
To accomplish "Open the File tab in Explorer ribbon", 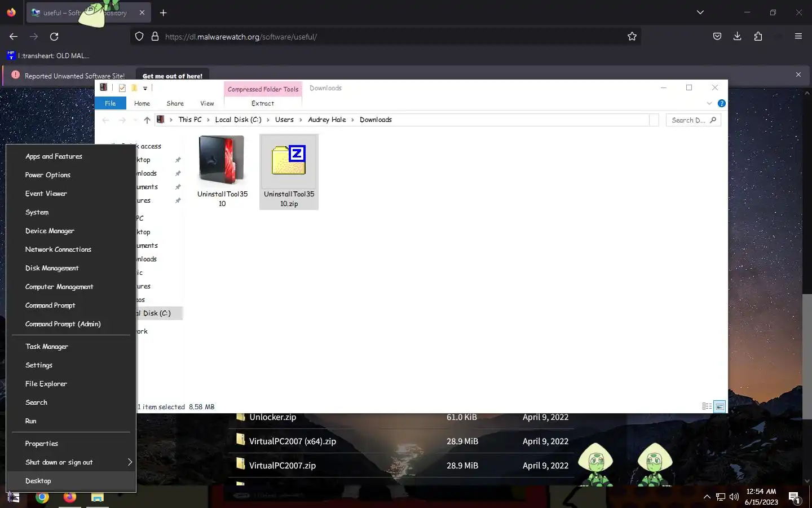I will tap(111, 103).
